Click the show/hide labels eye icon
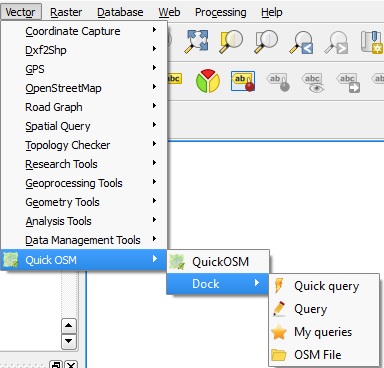 click(313, 82)
